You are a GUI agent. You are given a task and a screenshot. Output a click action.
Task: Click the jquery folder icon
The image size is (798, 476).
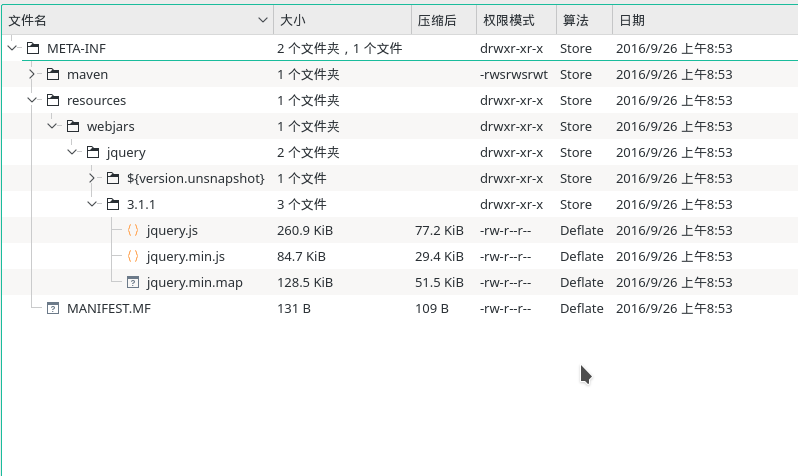tap(93, 152)
